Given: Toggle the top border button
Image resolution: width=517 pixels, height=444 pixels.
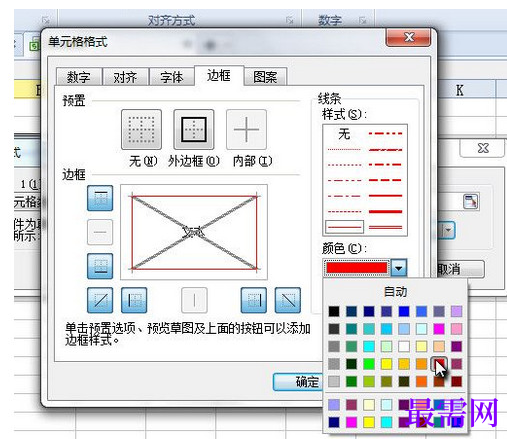Looking at the screenshot, I should tap(100, 198).
